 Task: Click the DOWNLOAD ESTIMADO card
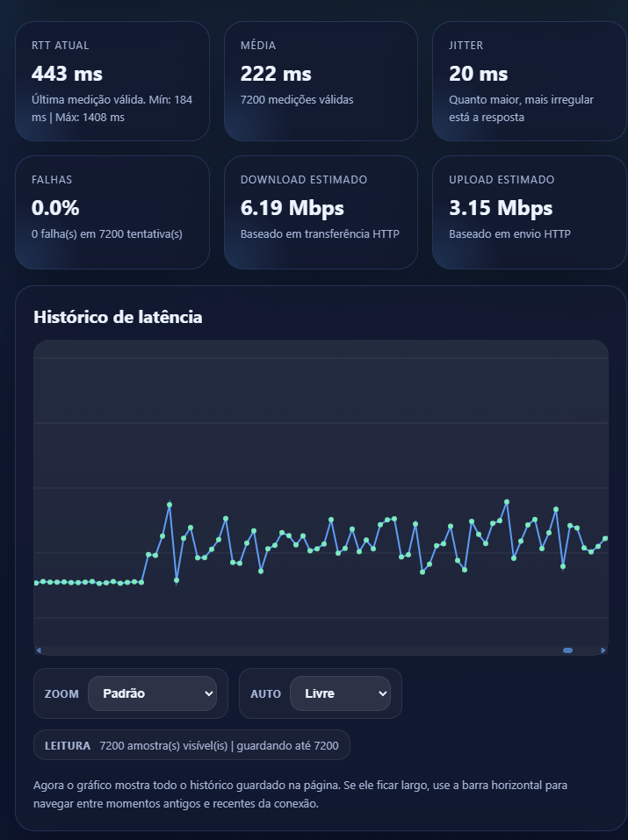tap(321, 213)
